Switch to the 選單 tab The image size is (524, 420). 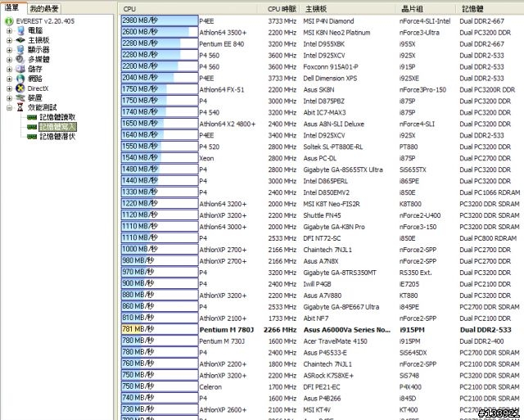pos(11,7)
